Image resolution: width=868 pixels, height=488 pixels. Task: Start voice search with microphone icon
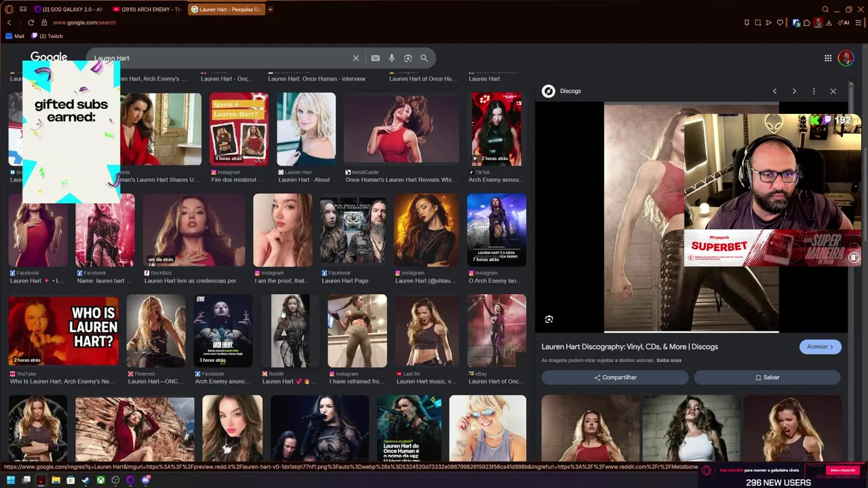pos(391,58)
